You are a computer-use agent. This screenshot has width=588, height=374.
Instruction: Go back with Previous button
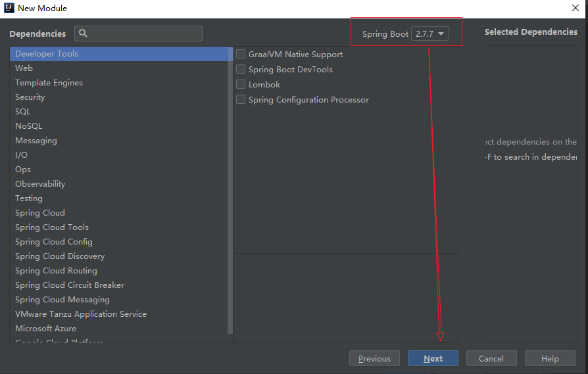[374, 358]
